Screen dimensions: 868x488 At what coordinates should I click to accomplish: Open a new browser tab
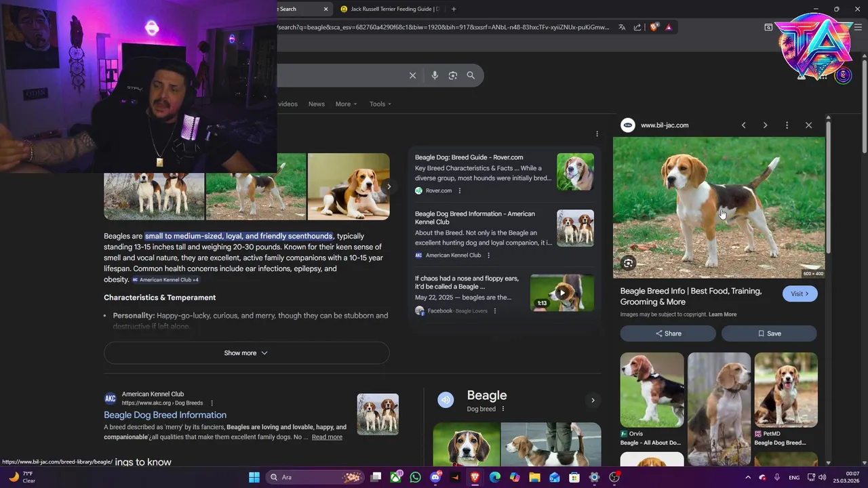(454, 9)
